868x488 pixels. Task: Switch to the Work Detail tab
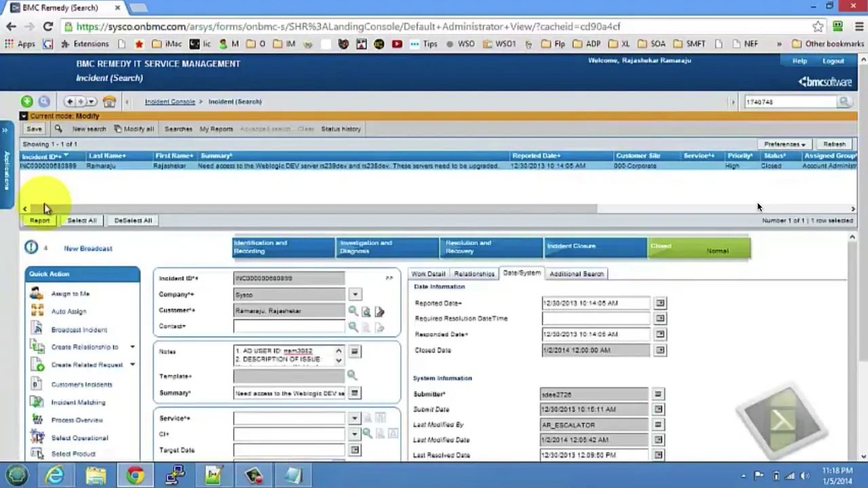click(428, 274)
